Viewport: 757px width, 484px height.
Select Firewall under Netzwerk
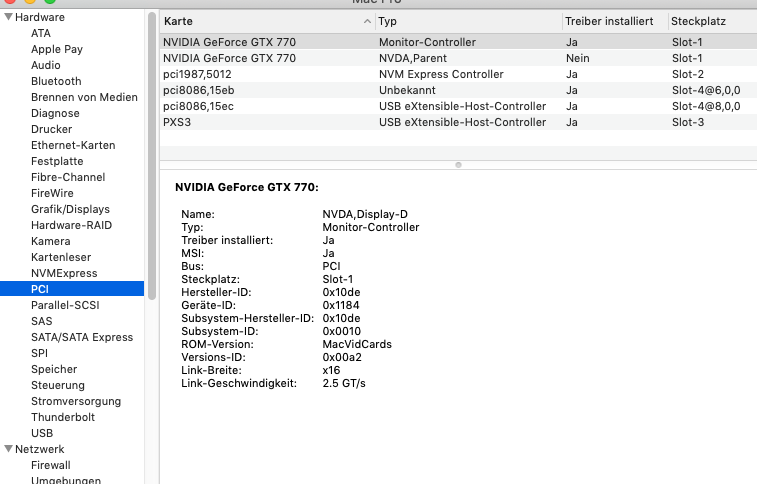point(51,465)
